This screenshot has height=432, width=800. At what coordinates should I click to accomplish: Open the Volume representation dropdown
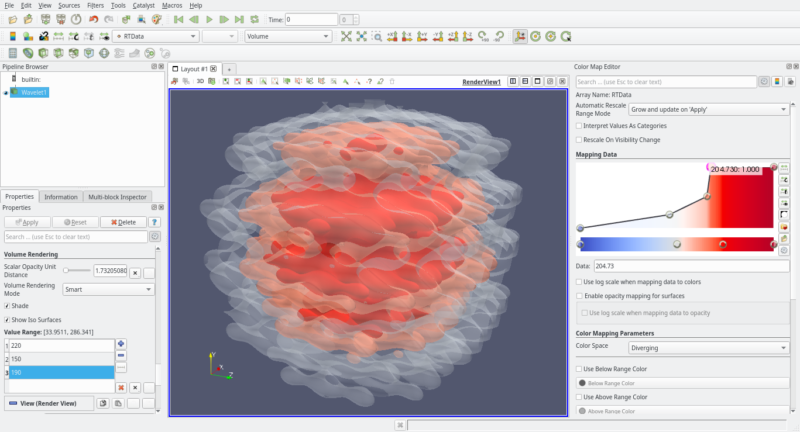(x=287, y=36)
